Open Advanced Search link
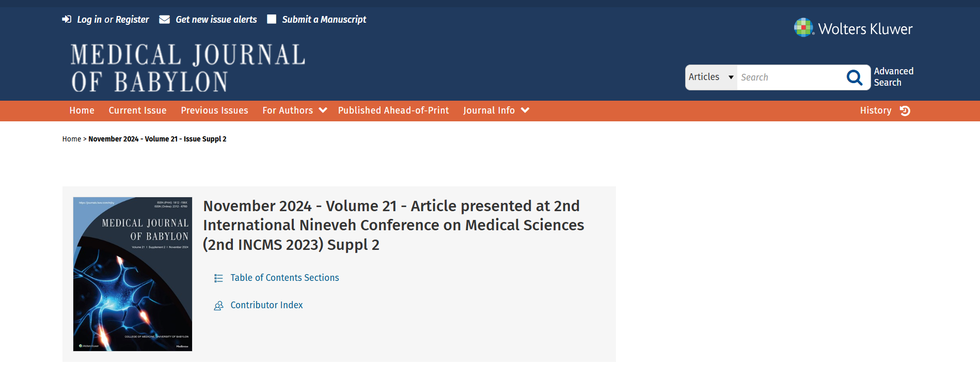This screenshot has width=980, height=380. pyautogui.click(x=894, y=77)
